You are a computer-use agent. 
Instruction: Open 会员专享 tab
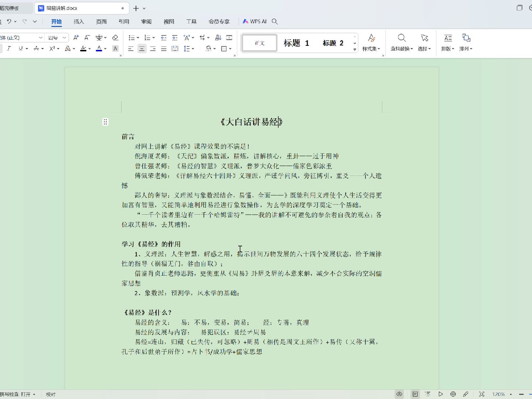(219, 21)
